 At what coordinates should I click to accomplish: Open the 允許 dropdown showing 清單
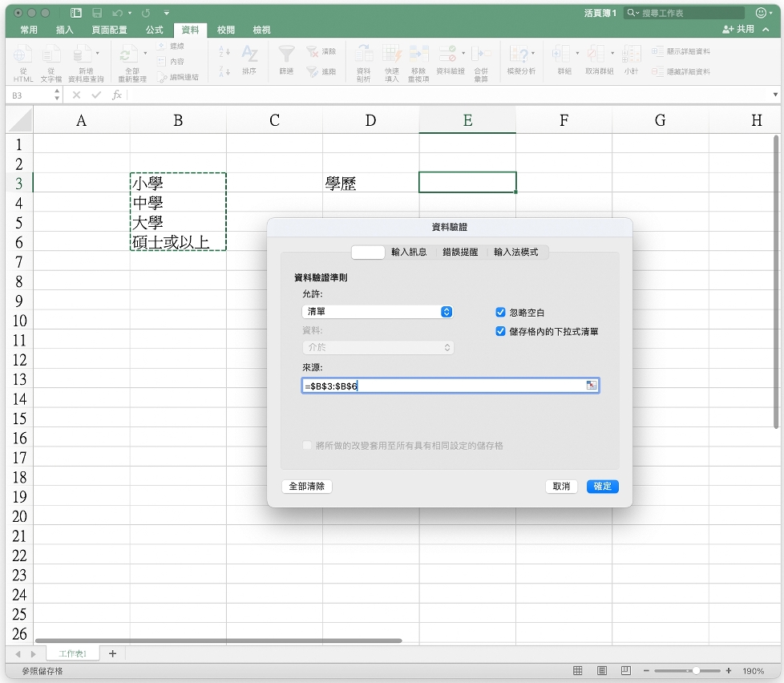pos(378,312)
